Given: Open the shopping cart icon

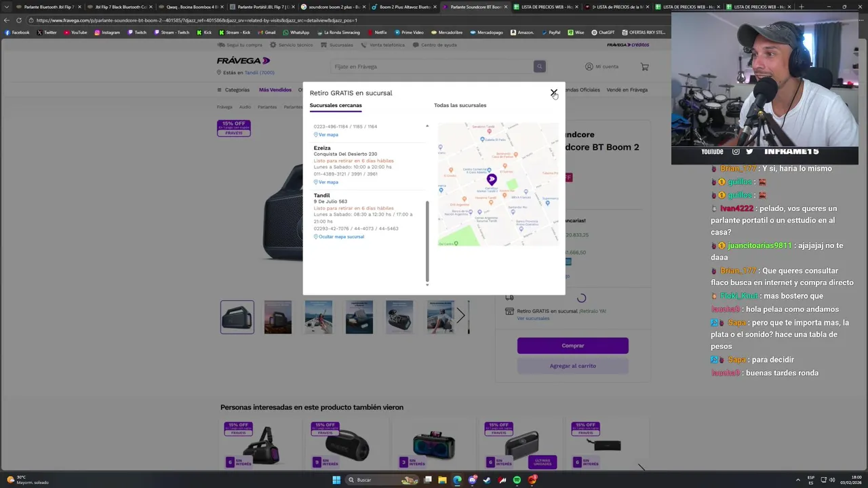Looking at the screenshot, I should 644,66.
